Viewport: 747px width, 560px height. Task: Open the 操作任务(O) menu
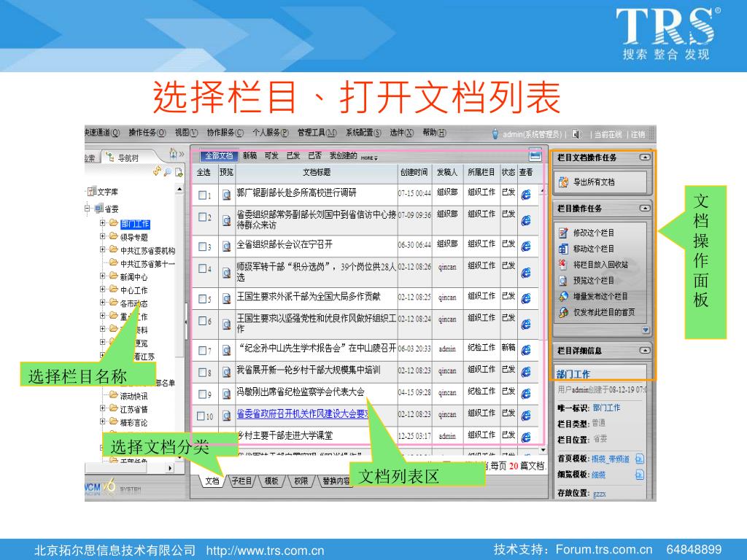point(147,133)
